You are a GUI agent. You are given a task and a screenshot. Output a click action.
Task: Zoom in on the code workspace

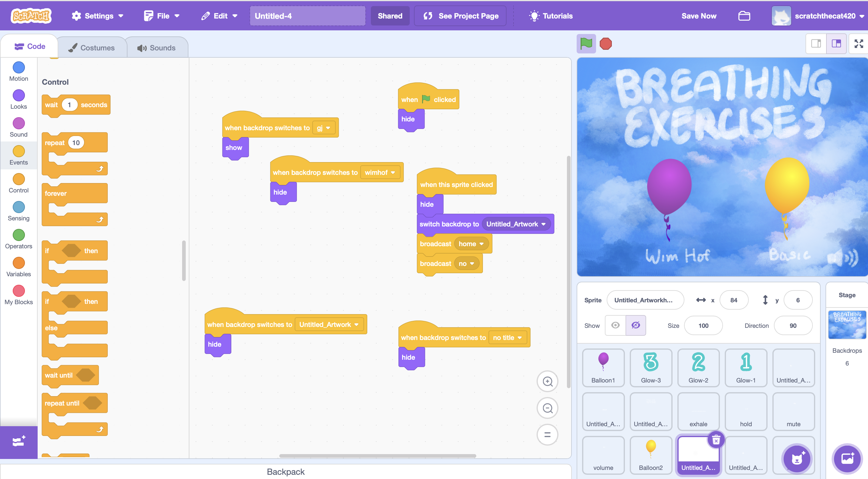click(547, 382)
